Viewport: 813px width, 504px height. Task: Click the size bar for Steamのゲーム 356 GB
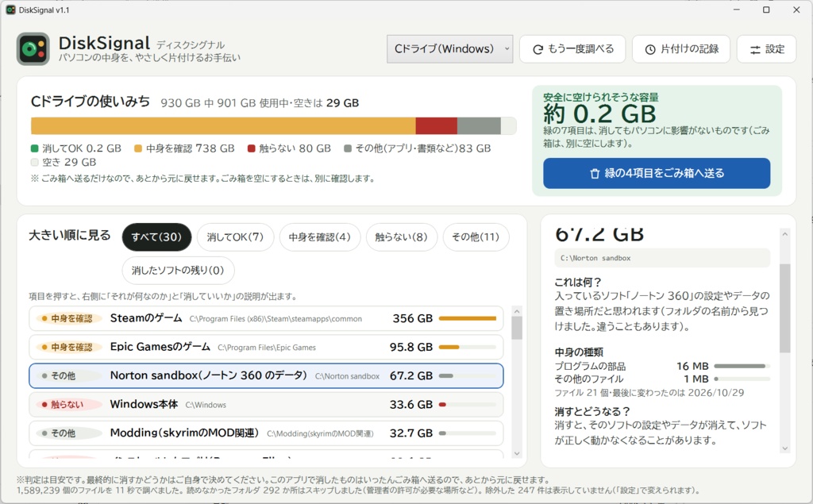pyautogui.click(x=467, y=318)
